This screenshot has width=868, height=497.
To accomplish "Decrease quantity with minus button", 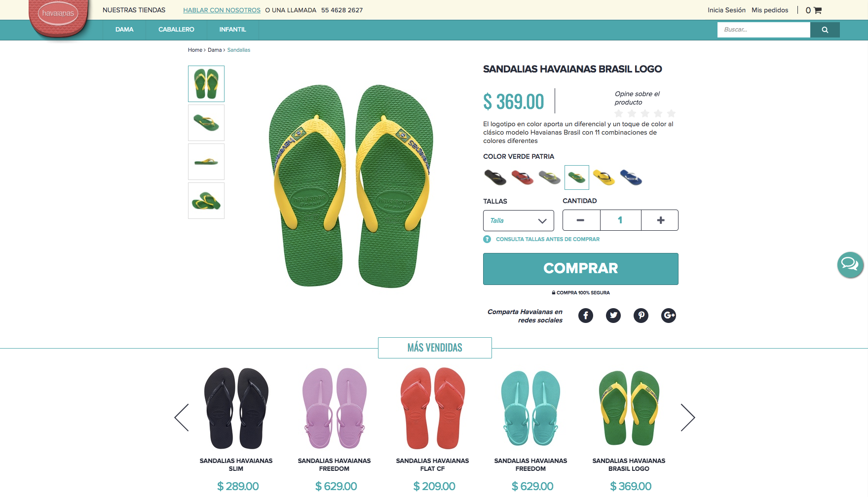I will click(581, 220).
